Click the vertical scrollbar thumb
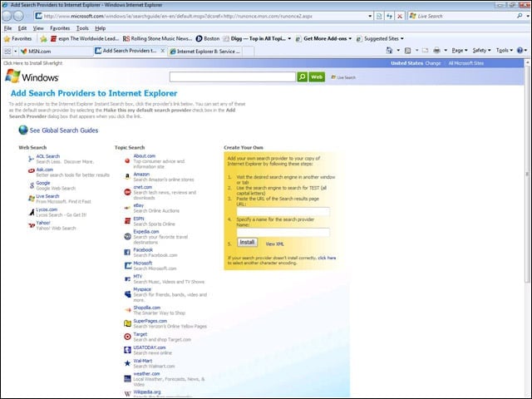Viewport: 532px width, 399px height. click(527, 174)
